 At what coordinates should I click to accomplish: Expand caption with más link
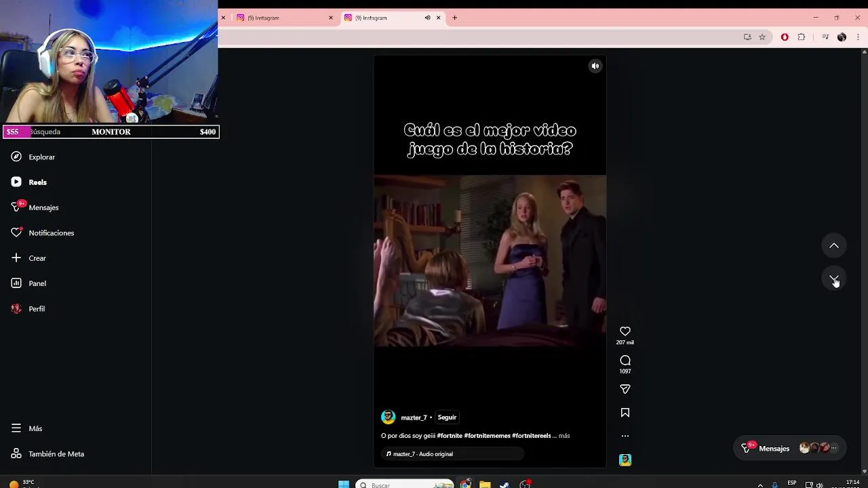click(x=564, y=436)
